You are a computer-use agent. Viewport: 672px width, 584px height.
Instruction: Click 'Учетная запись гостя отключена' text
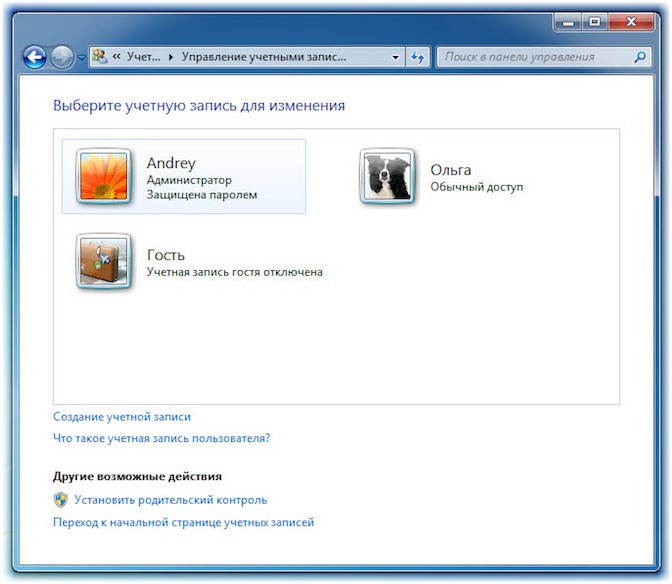click(234, 272)
